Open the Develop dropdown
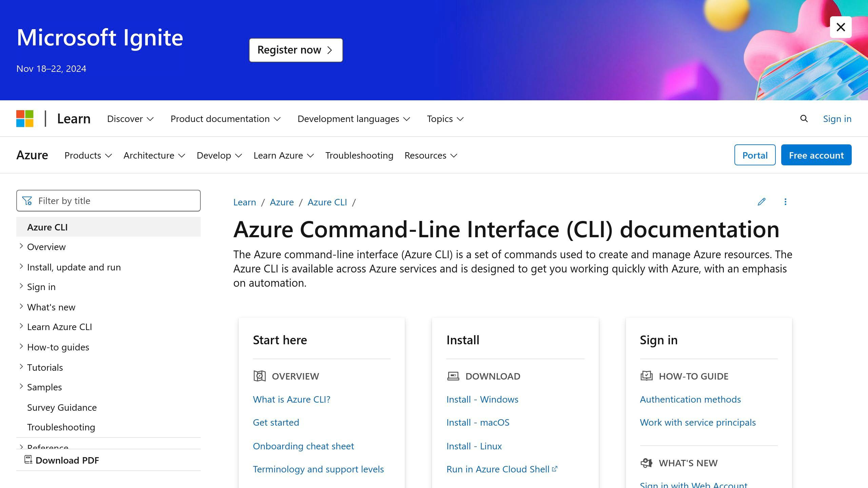868x488 pixels. click(x=219, y=155)
